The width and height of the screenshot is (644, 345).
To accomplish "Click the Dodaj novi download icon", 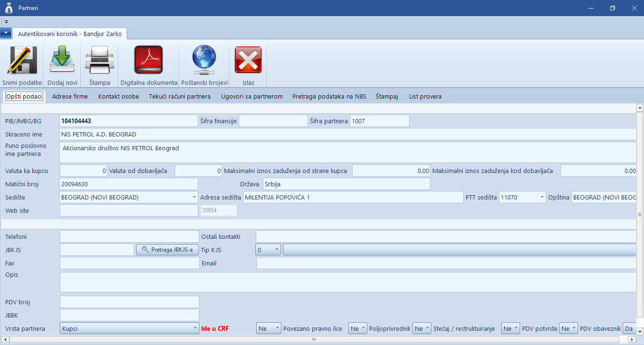I will (62, 60).
